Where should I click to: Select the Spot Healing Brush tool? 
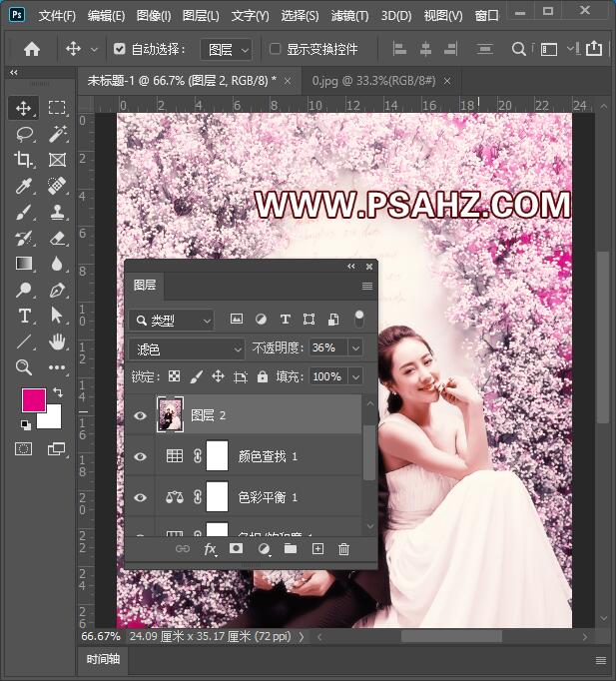coord(57,186)
